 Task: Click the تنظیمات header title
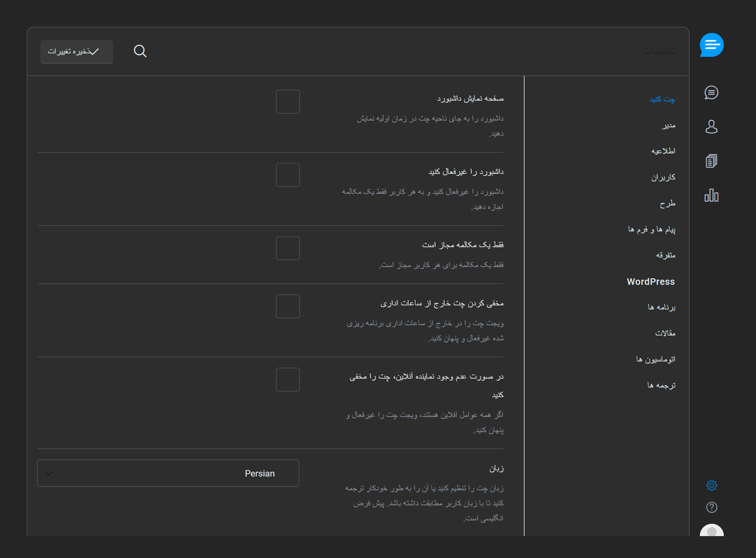[659, 51]
